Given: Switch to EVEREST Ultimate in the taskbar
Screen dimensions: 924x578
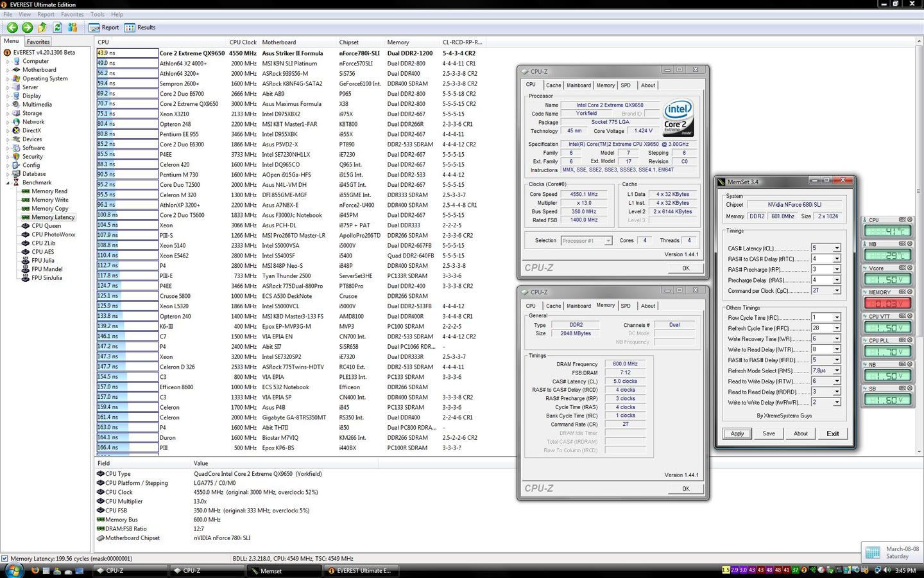Looking at the screenshot, I should pyautogui.click(x=361, y=570).
